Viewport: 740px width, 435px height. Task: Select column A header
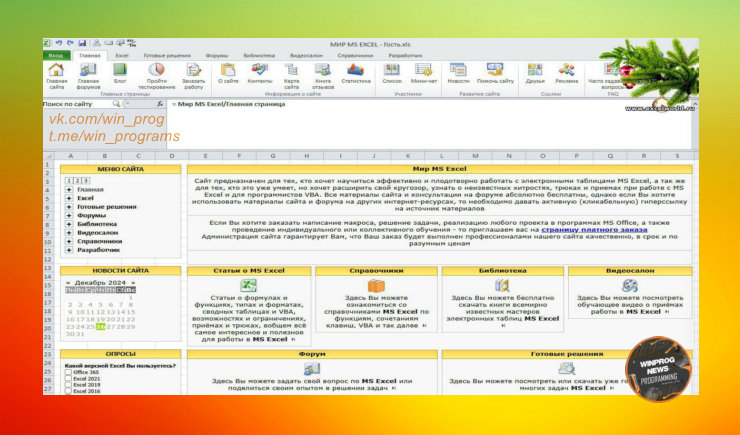pos(71,156)
